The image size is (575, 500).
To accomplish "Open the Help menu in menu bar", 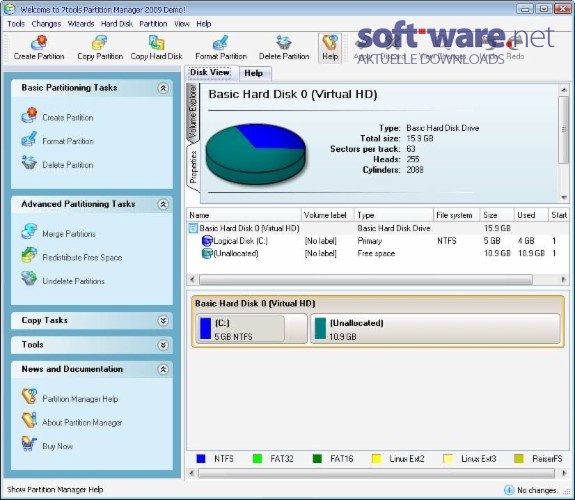I will pos(204,24).
